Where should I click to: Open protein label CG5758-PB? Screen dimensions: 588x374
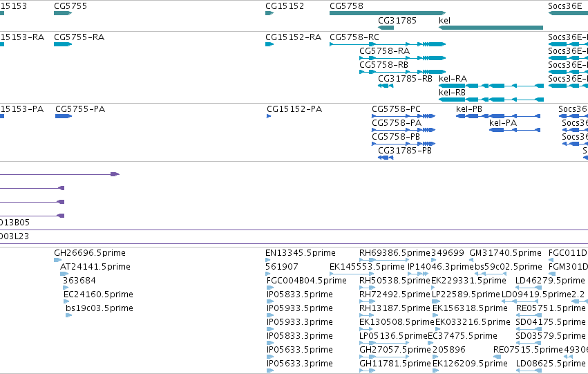point(396,137)
